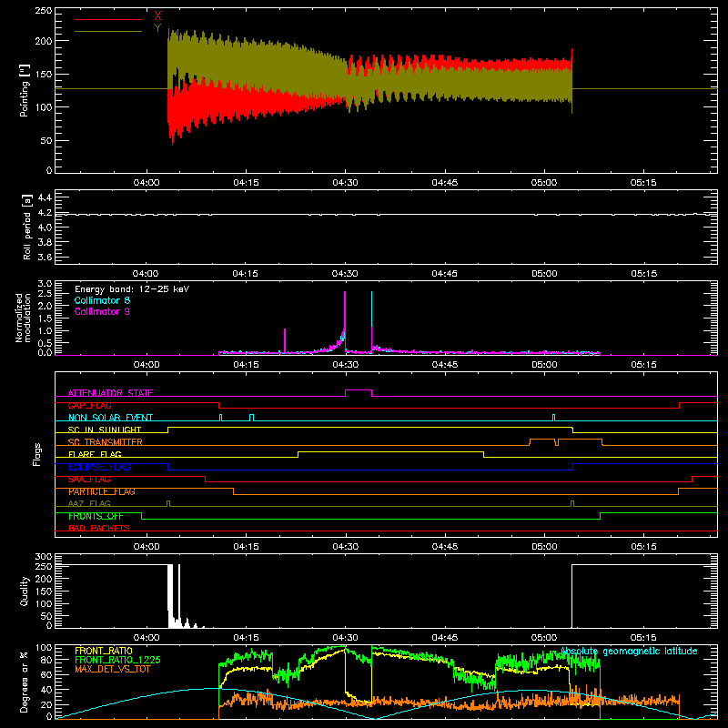Screen dimensions: 728x728
Task: Click the red BAD_PACKETS label
Action: pos(99,528)
